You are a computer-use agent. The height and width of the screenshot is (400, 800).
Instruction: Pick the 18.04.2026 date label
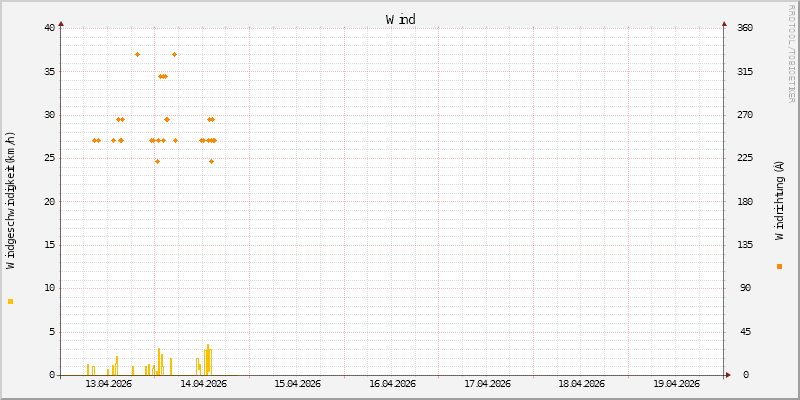pyautogui.click(x=581, y=383)
